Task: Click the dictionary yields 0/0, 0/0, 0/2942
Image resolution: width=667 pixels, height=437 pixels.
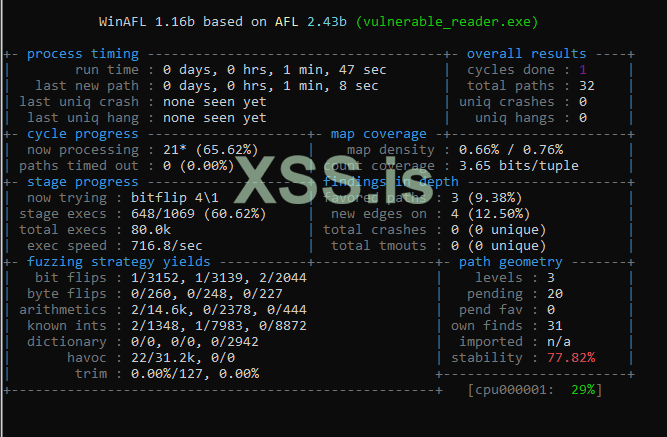Action: 194,342
